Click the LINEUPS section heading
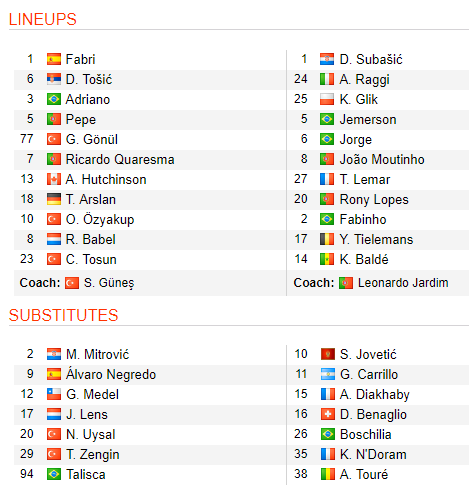The image size is (469, 492). (43, 19)
